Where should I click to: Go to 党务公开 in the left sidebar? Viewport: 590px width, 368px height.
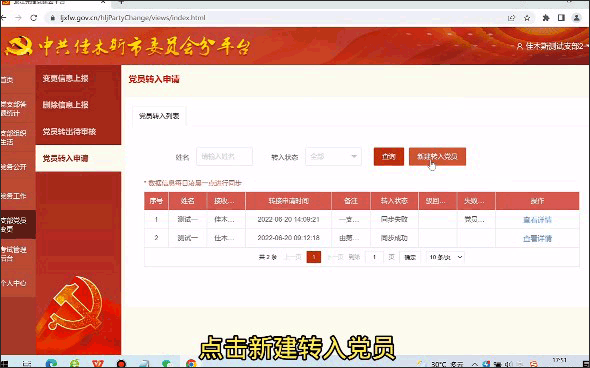pos(14,167)
